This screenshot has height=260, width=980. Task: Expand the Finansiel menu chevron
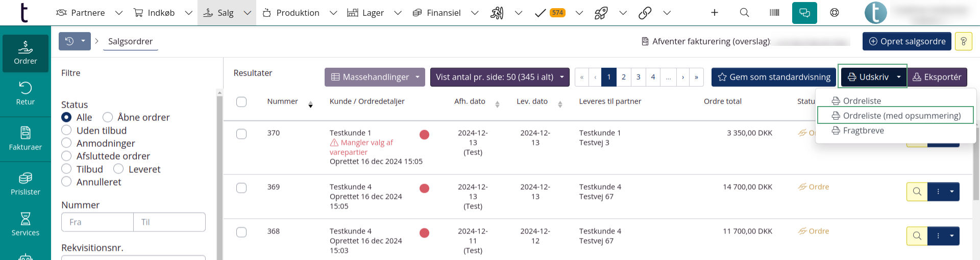(x=475, y=13)
